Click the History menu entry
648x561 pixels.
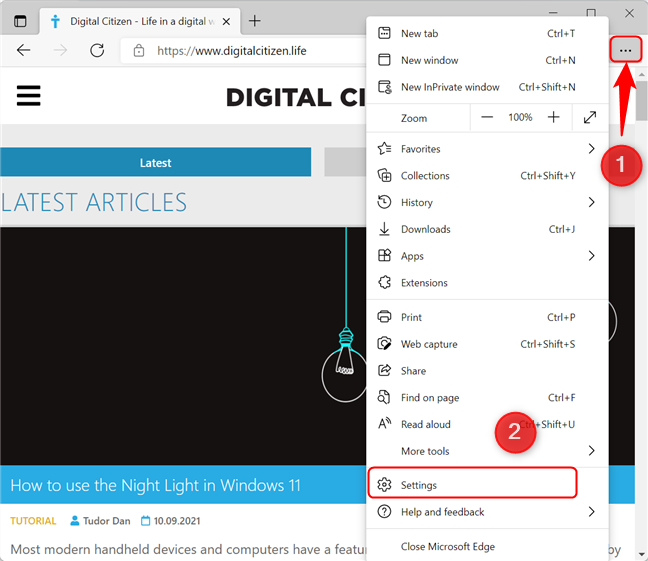[487, 203]
